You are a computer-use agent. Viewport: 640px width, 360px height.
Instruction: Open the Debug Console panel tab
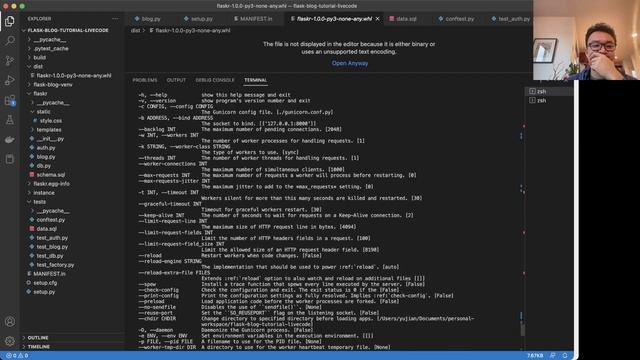(x=215, y=80)
